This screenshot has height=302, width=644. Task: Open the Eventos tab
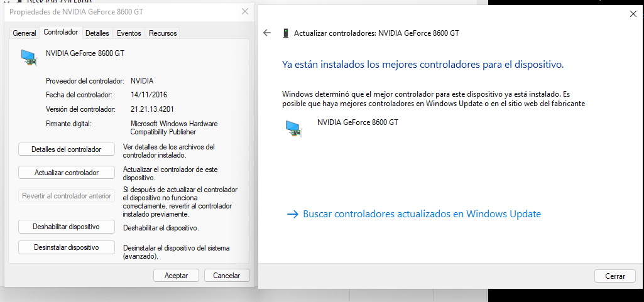129,33
